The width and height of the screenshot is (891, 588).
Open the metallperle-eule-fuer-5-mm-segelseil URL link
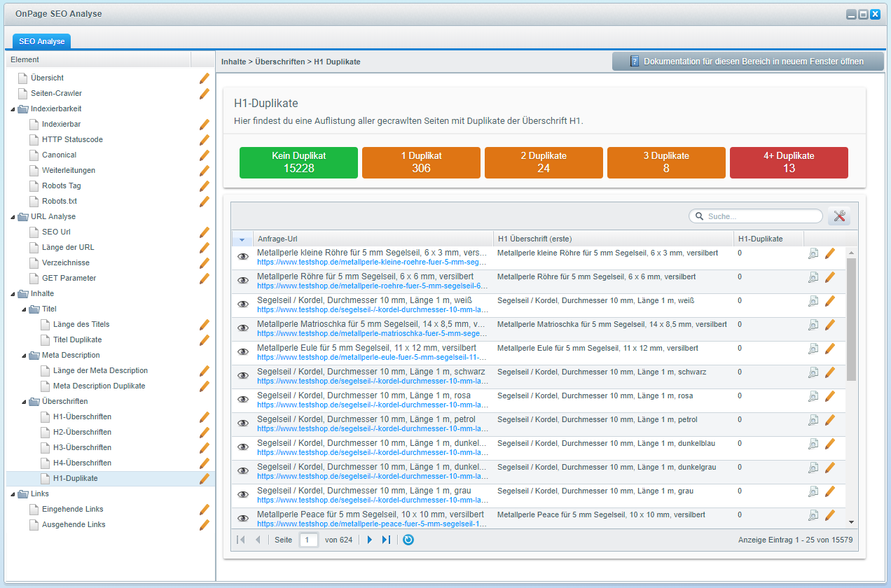372,357
